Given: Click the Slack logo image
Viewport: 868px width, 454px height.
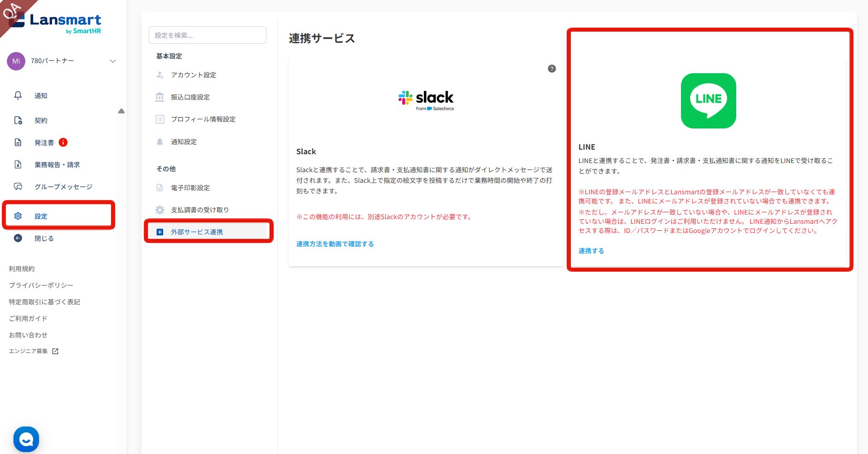Looking at the screenshot, I should click(x=426, y=100).
